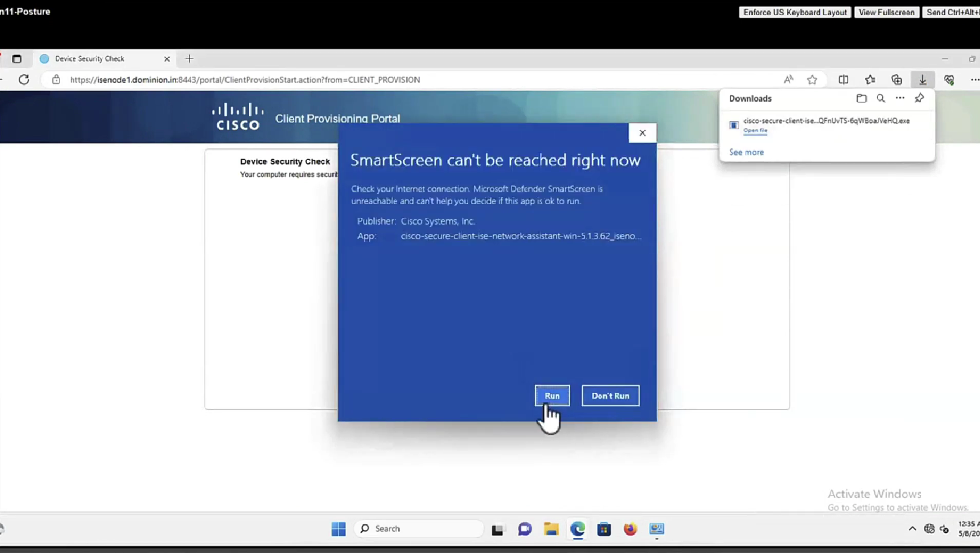
Task: Add page to favorites with star icon
Action: [x=812, y=80]
